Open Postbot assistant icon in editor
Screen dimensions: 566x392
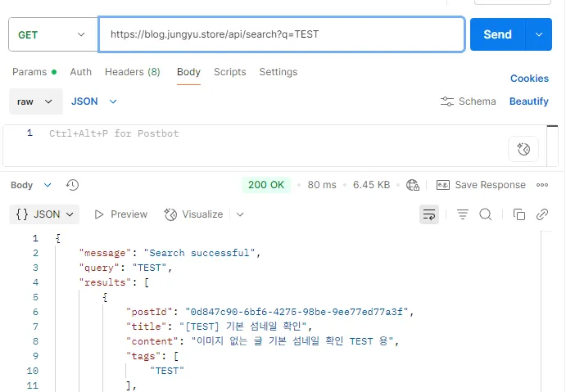point(523,149)
